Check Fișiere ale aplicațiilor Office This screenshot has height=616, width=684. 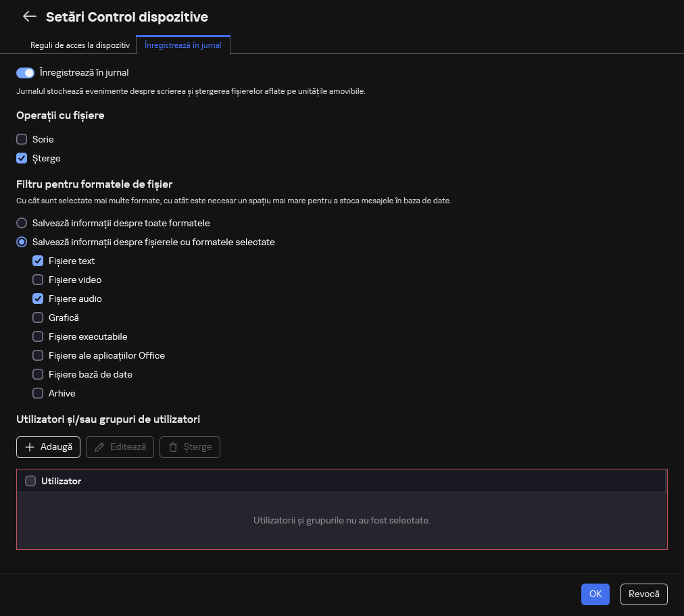point(38,355)
